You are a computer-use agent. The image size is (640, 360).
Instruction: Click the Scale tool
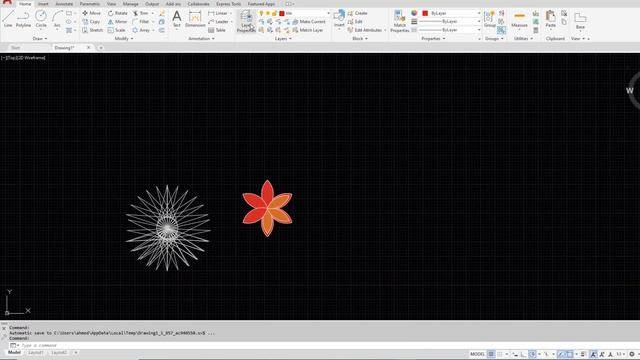[x=116, y=30]
